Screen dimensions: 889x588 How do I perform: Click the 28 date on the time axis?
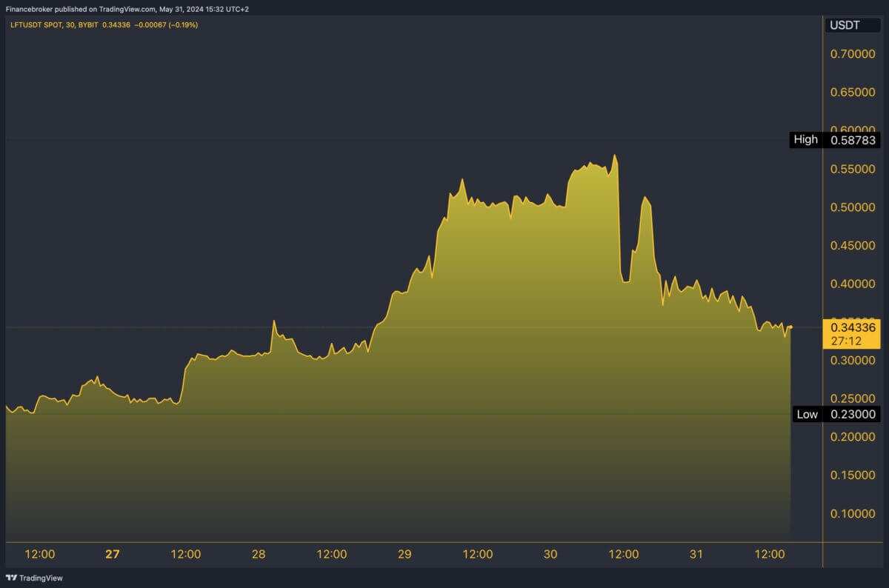pos(259,554)
